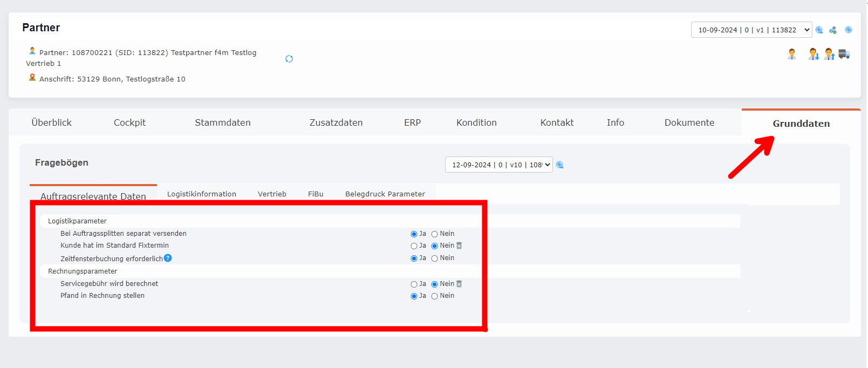Switch to the FiBu sub-tab
This screenshot has width=868, height=368.
(x=316, y=194)
